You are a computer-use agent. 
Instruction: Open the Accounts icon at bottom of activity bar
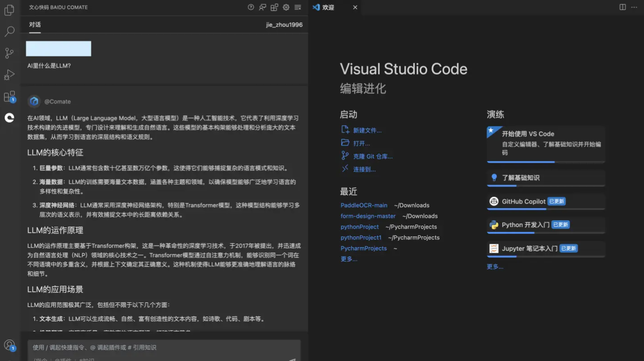9,345
